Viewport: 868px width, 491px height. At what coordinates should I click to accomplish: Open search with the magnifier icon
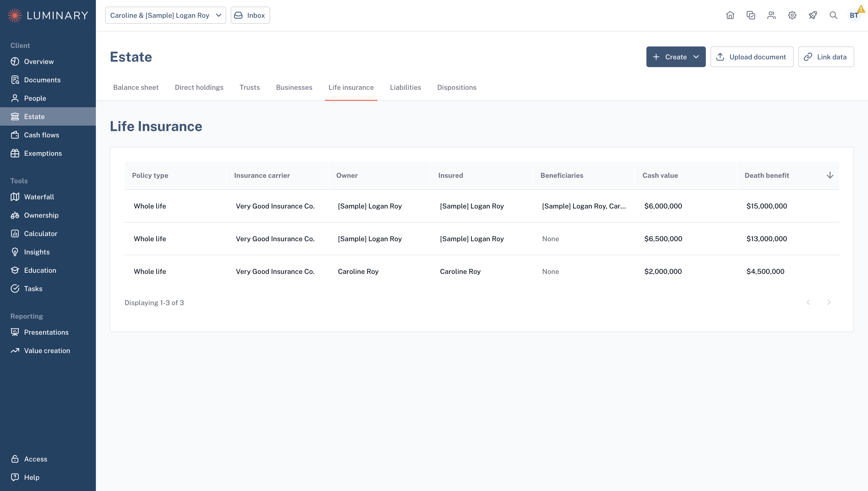coord(833,15)
